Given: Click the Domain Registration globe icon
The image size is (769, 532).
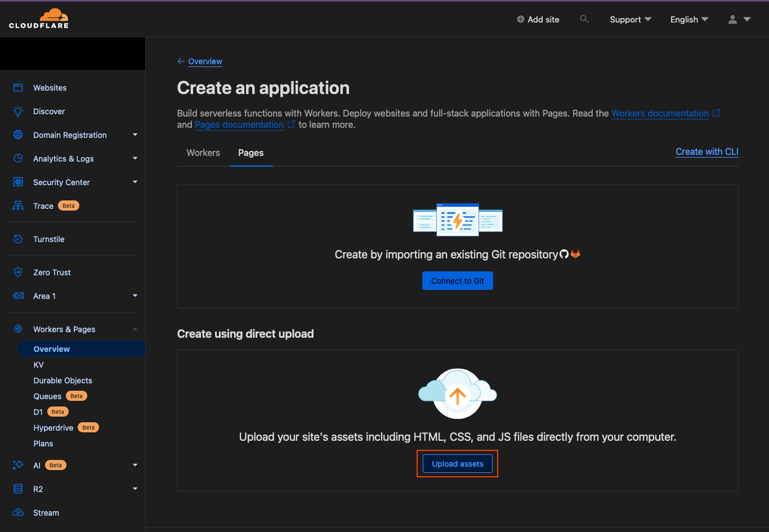Looking at the screenshot, I should click(x=18, y=135).
